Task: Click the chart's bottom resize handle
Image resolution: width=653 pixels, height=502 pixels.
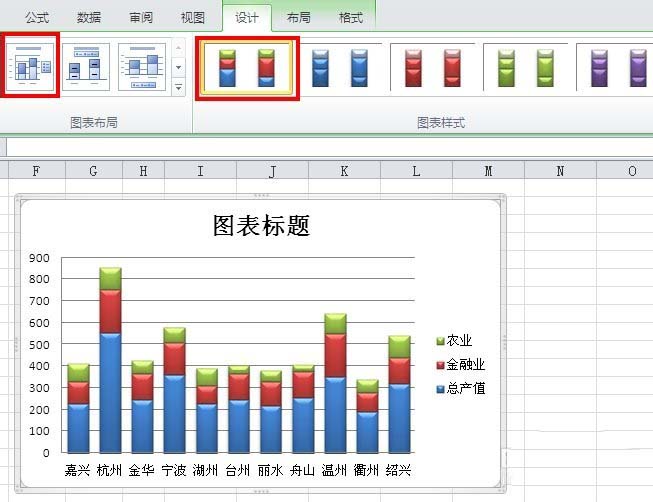Action: click(261, 492)
